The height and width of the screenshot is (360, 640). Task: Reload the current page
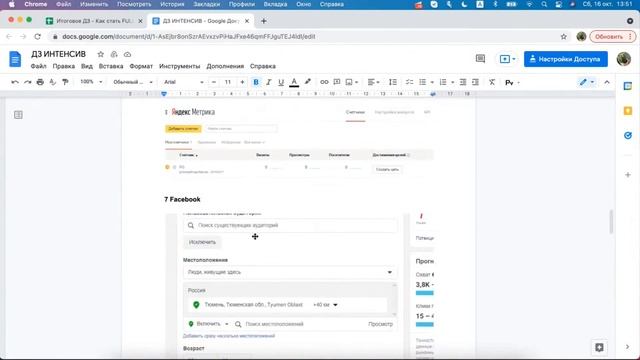pyautogui.click(x=38, y=37)
